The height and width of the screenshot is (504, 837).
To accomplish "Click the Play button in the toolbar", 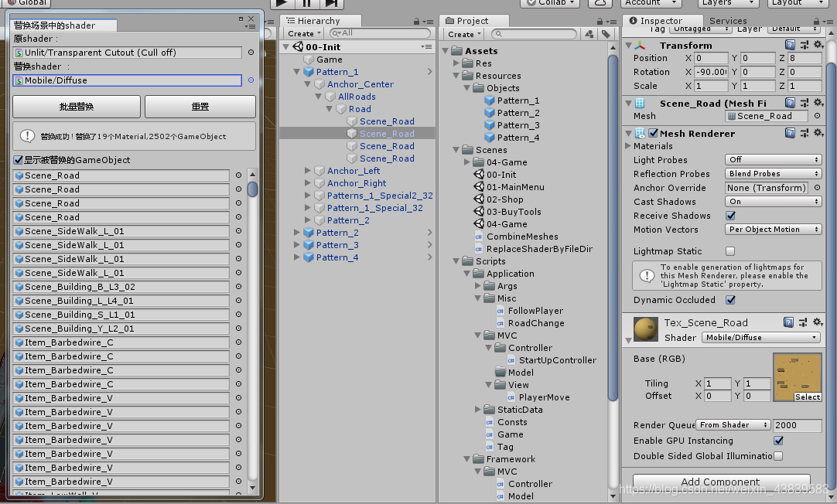I will [282, 3].
